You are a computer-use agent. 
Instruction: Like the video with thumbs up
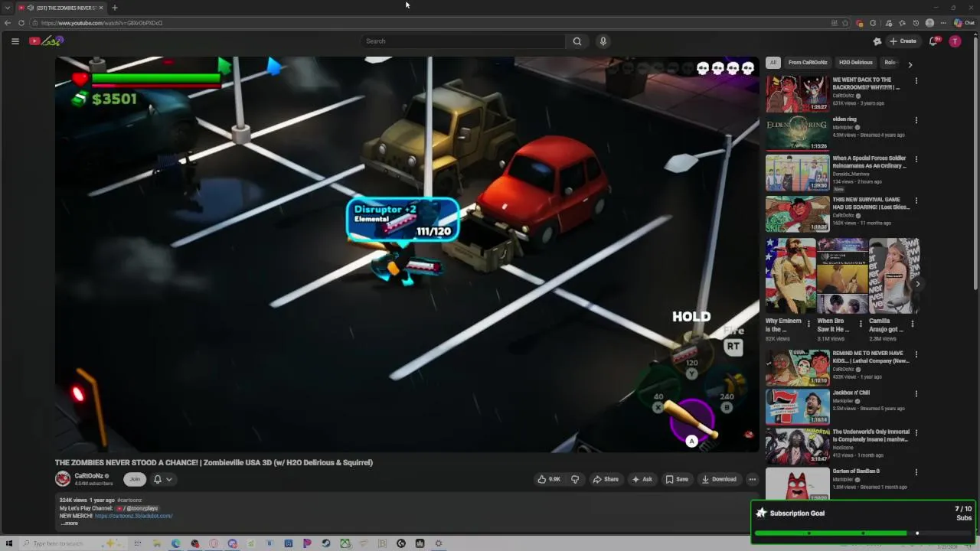[x=549, y=479]
